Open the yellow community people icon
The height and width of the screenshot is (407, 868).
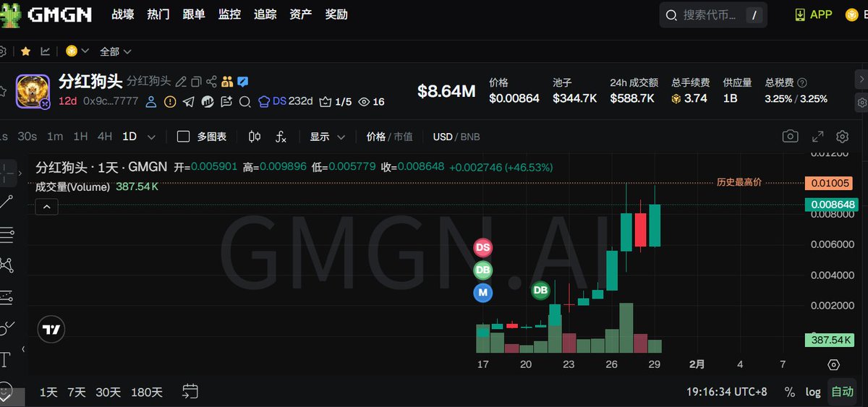pyautogui.click(x=227, y=82)
